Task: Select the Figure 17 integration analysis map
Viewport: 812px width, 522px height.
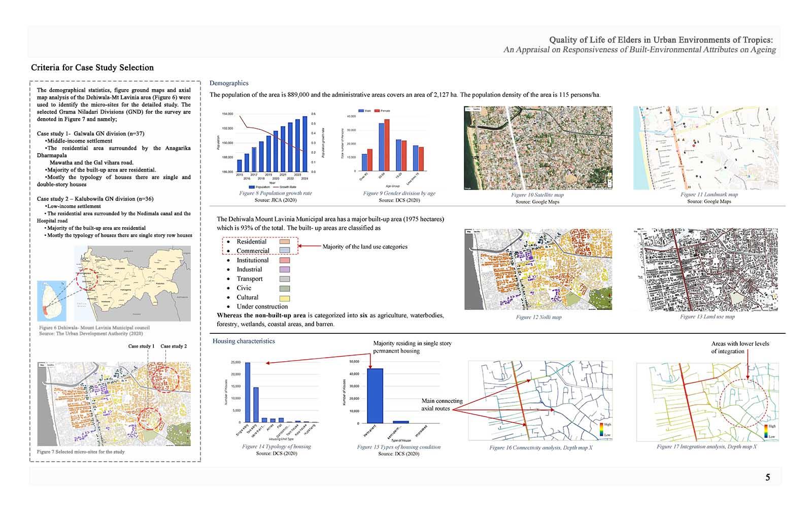Action: [707, 402]
